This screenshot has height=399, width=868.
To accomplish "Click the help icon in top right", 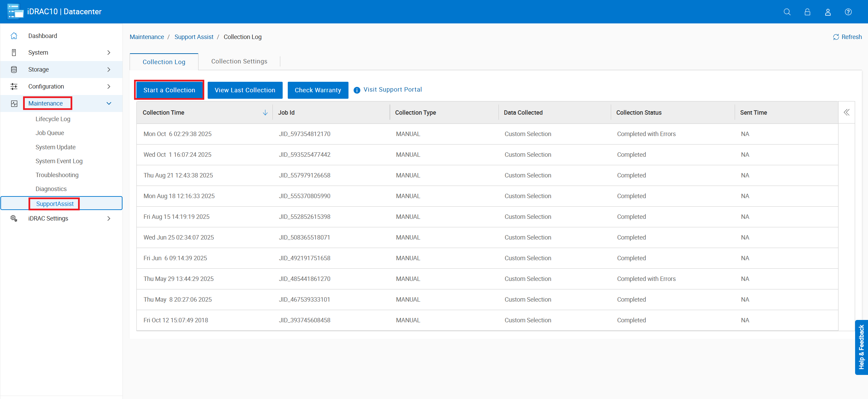I will [x=848, y=12].
